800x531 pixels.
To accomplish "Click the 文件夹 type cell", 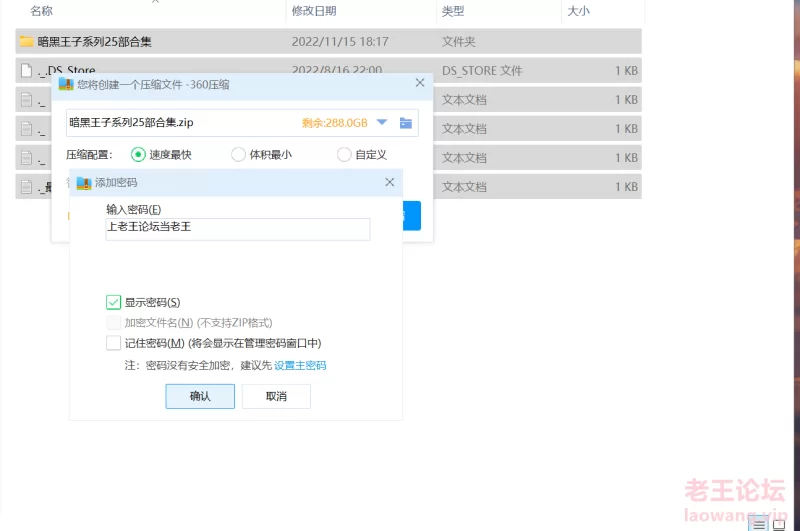I will click(x=458, y=41).
